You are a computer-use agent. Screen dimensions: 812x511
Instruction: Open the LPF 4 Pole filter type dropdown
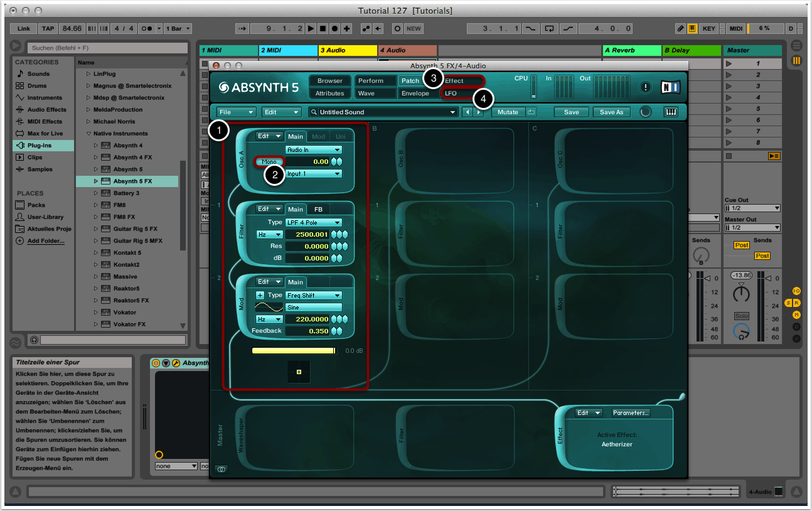[313, 223]
